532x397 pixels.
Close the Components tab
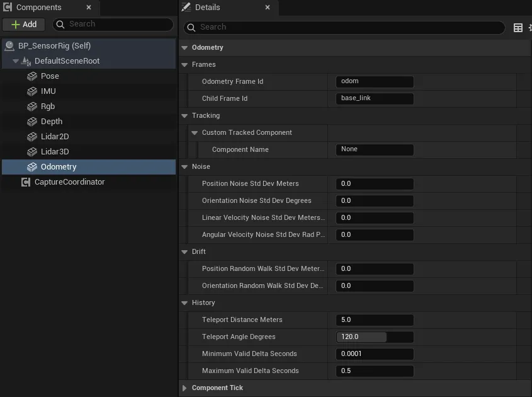pyautogui.click(x=89, y=7)
